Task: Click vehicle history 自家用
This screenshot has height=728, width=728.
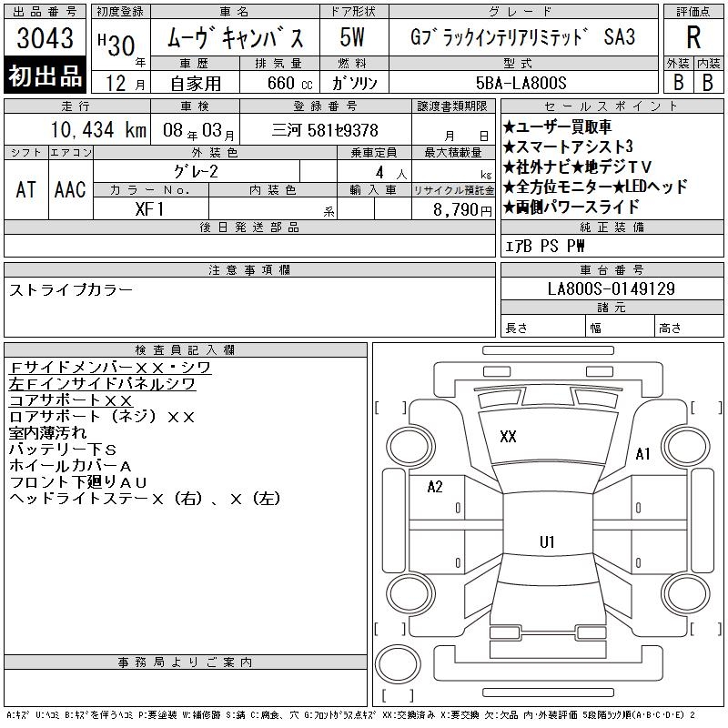Action: pyautogui.click(x=196, y=84)
